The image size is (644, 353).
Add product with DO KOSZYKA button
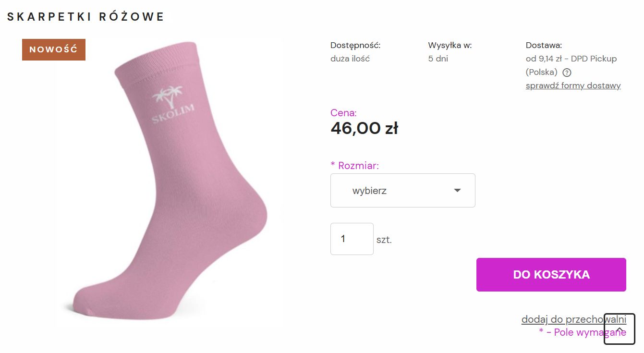[x=551, y=275]
